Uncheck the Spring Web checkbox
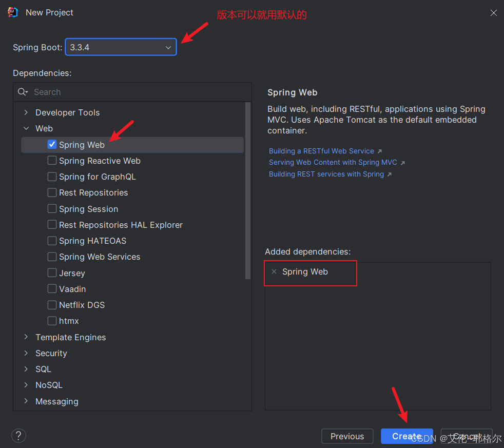Viewport: 504px width, 448px height. (x=52, y=144)
